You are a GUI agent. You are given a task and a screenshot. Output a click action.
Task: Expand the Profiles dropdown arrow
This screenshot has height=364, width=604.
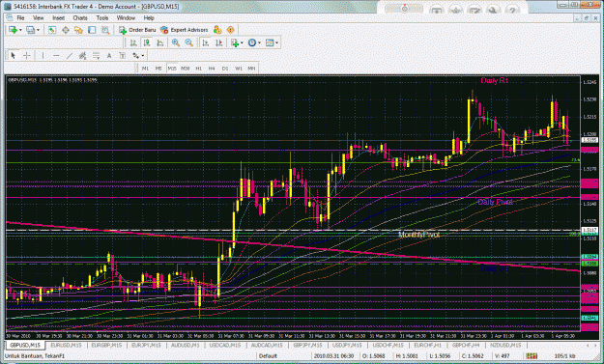click(38, 30)
